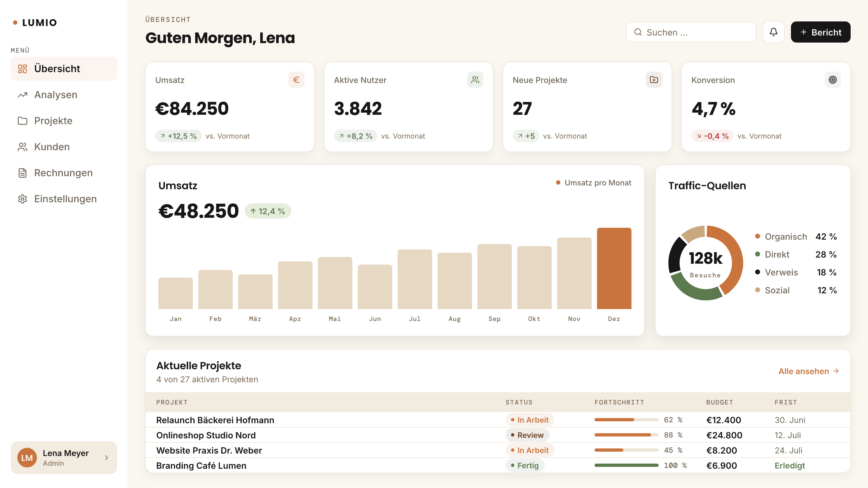
Task: Click the trend-line icon beside Analysen
Action: coord(23,95)
